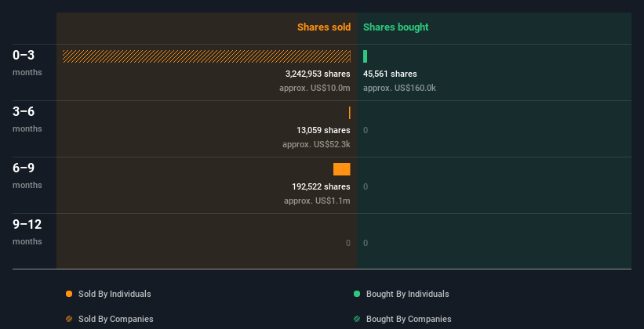Toggle the Sold By Companies legend label
Viewport: 644px width, 329px height.
pos(116,319)
